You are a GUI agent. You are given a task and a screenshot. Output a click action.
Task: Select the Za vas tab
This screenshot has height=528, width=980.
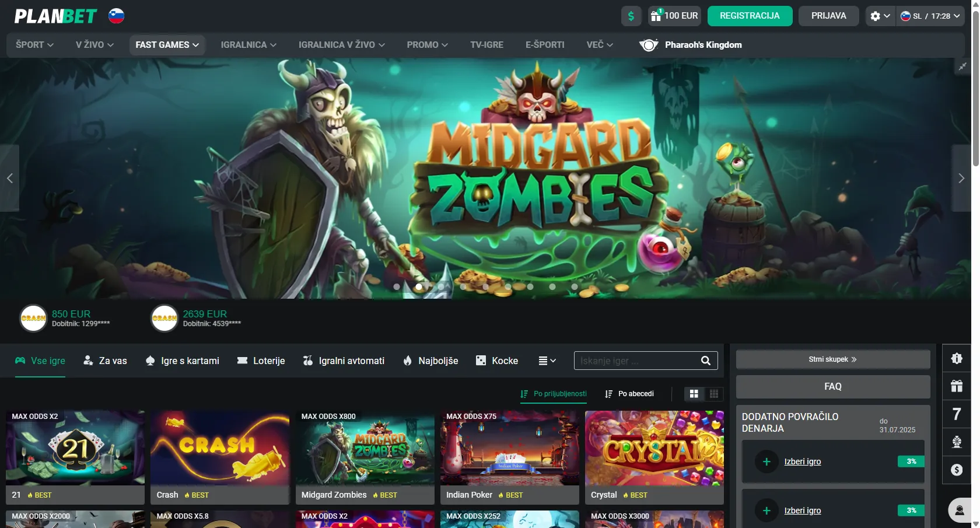pos(105,361)
